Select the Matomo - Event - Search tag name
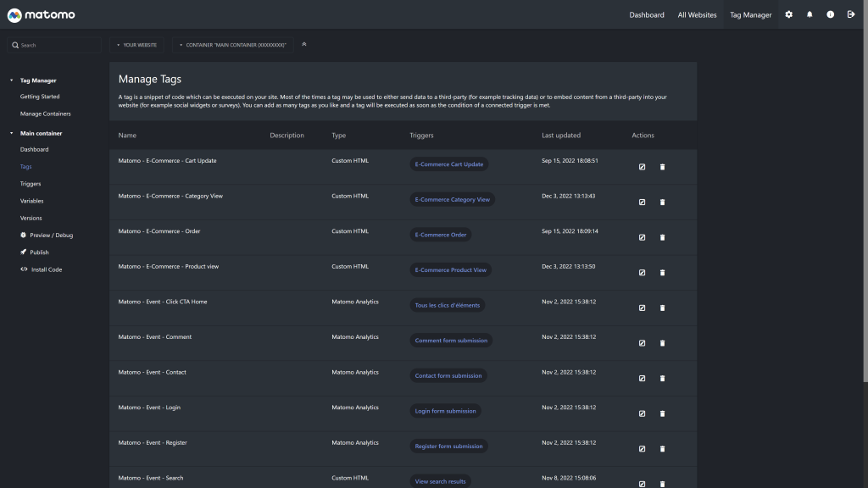 [x=151, y=478]
